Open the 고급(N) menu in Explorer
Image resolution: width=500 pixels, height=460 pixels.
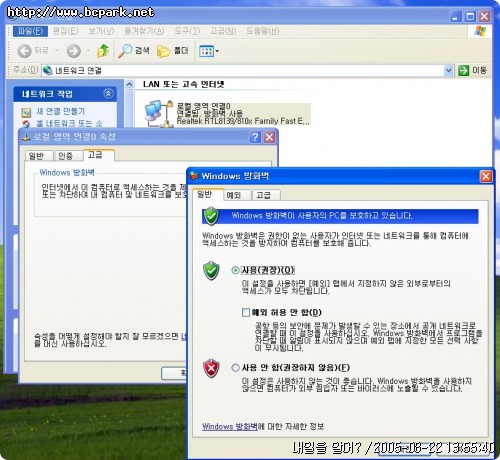click(x=223, y=31)
